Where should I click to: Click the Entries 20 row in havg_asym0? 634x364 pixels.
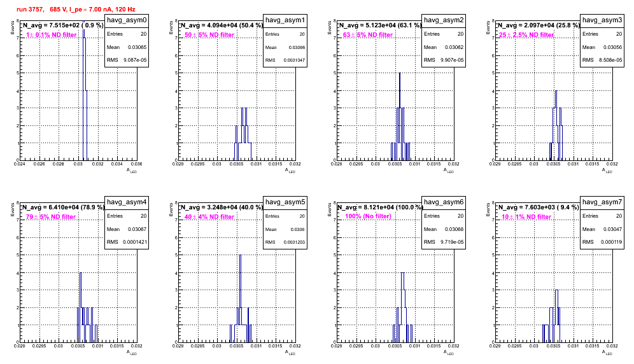(x=127, y=34)
